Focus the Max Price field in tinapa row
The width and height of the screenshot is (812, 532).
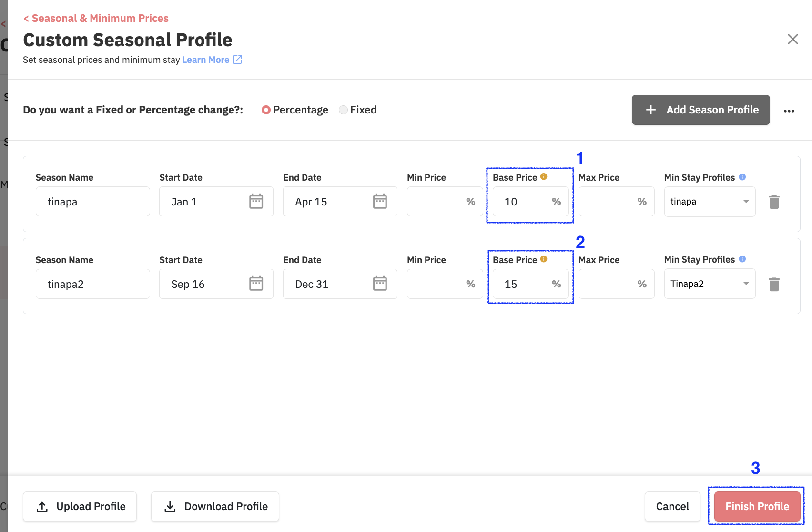pyautogui.click(x=617, y=202)
